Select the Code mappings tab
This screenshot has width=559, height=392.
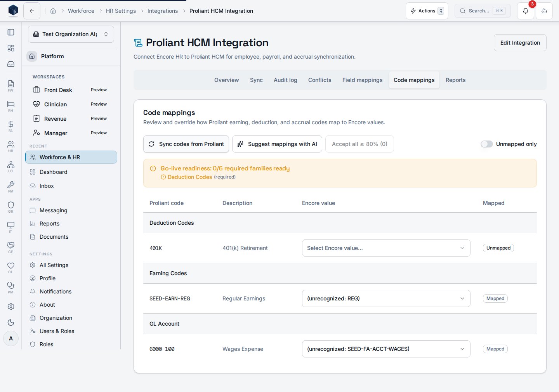[x=414, y=80]
